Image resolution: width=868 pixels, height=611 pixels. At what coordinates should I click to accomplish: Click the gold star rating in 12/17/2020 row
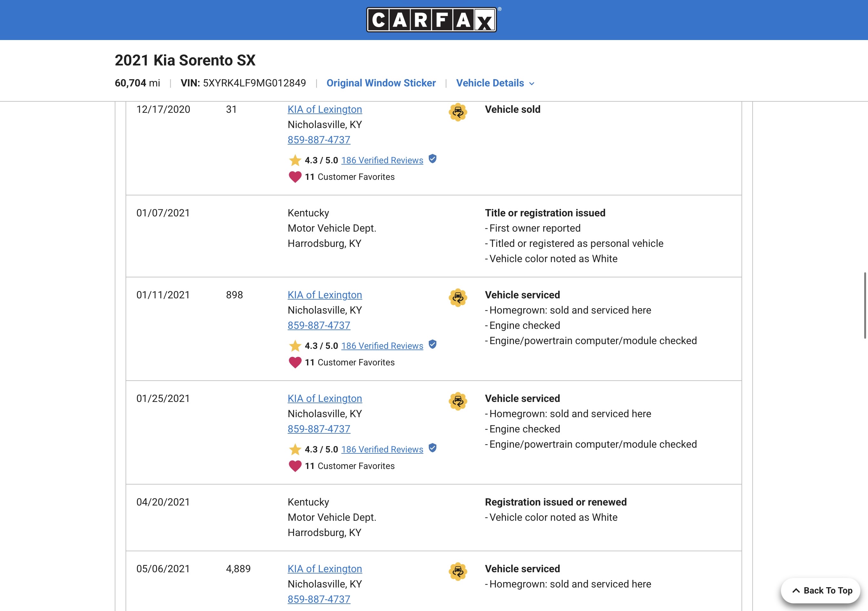point(295,160)
